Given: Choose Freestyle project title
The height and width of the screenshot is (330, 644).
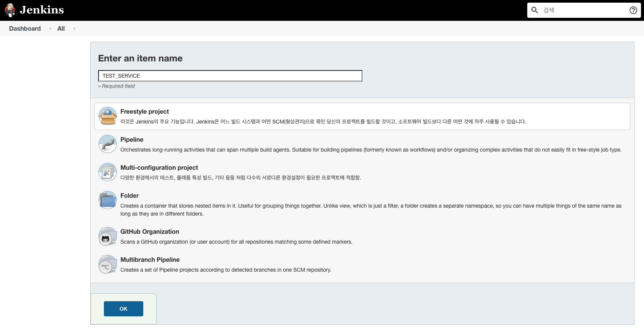Looking at the screenshot, I should pyautogui.click(x=144, y=111).
